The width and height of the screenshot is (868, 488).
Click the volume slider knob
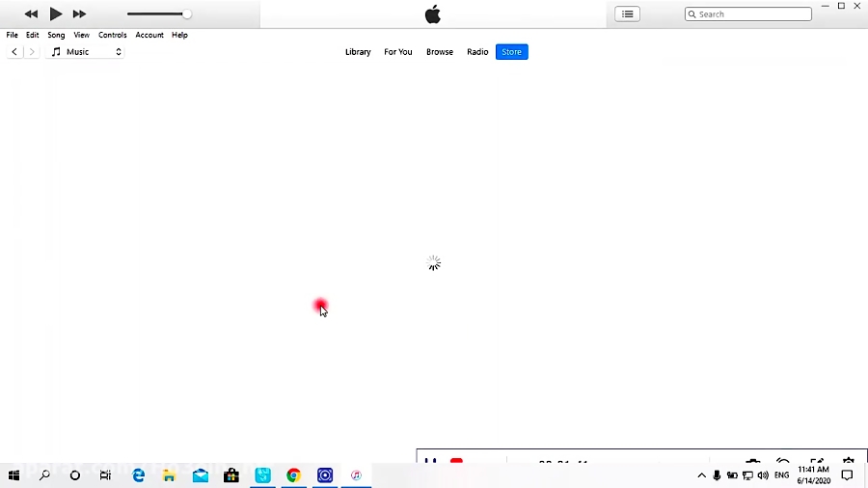[186, 14]
